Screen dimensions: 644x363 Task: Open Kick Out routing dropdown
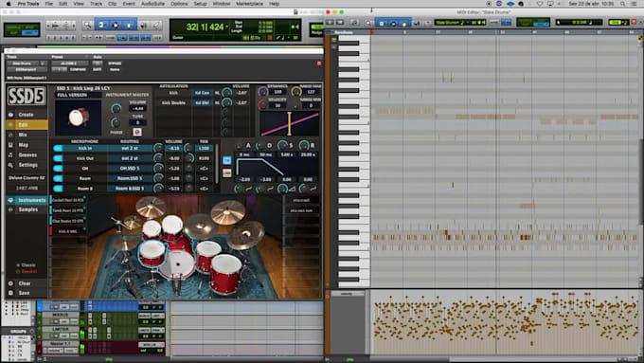click(x=130, y=158)
